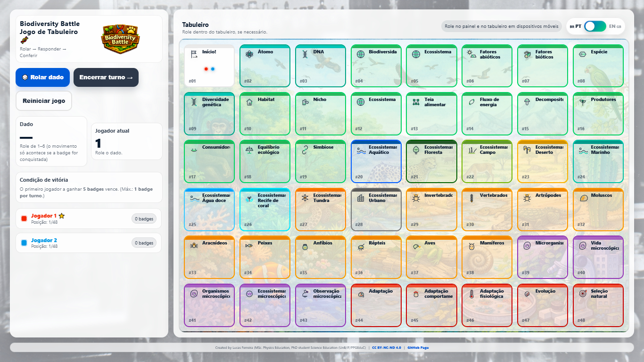Click the flag icon on Início tile
644x362 pixels.
tap(194, 54)
